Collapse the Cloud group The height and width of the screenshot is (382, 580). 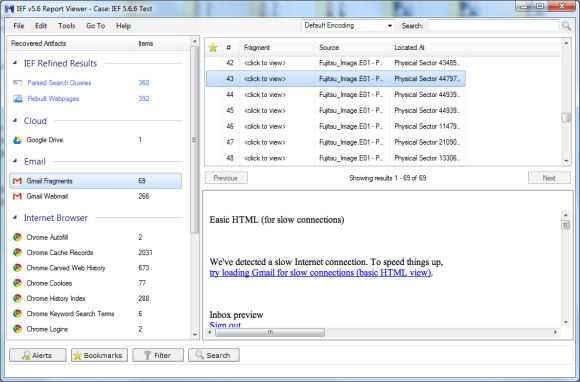[x=15, y=121]
